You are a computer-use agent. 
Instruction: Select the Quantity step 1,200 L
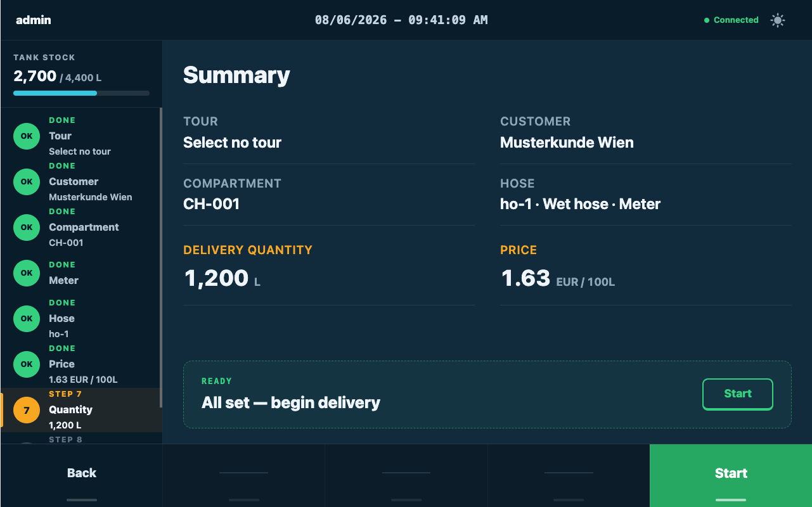81,410
